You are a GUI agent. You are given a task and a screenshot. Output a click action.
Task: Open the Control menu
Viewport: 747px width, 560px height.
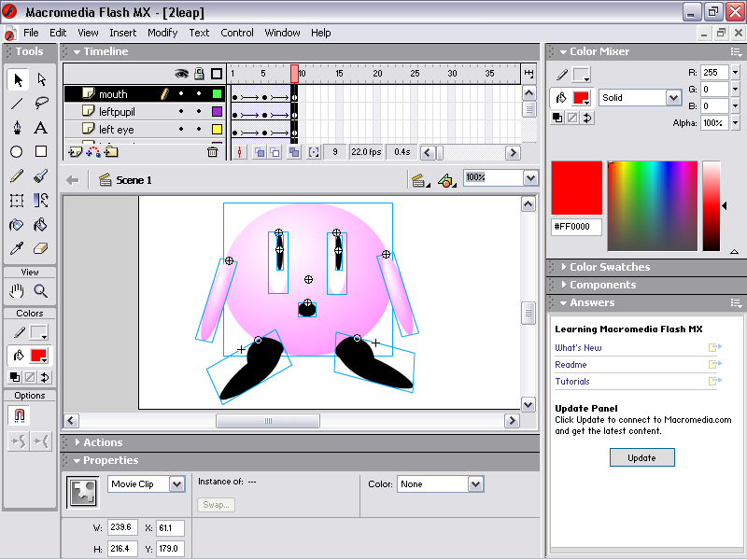(x=237, y=33)
